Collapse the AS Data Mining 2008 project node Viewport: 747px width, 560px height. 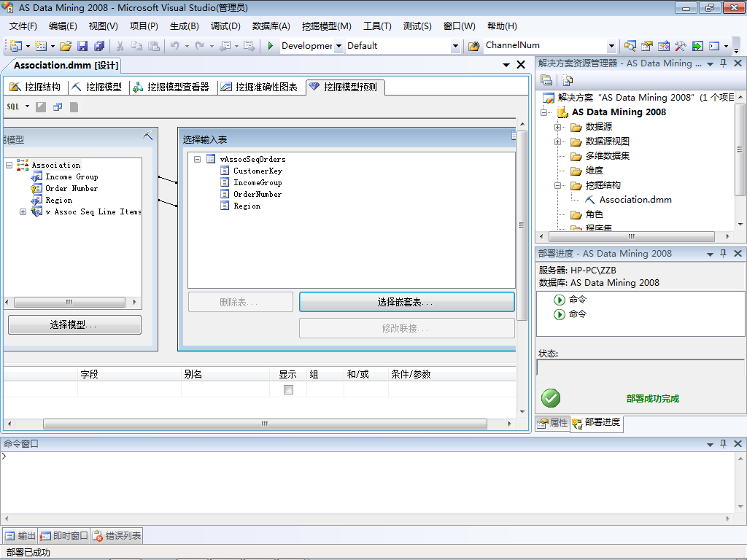coord(543,112)
